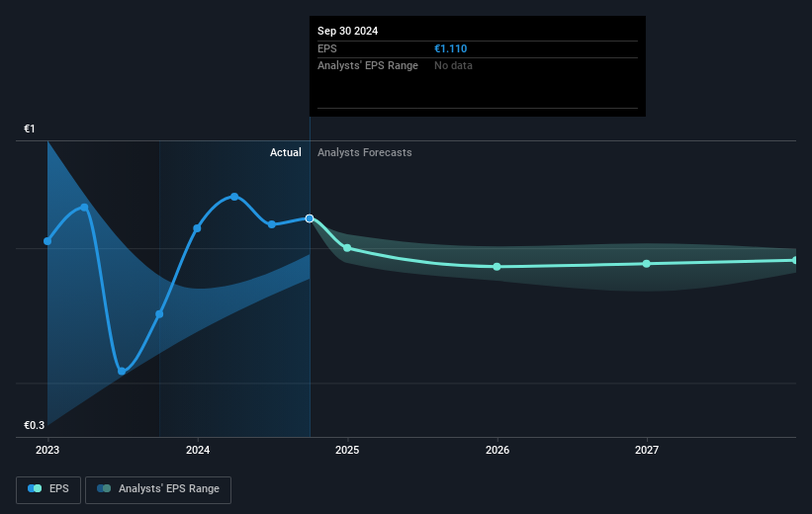Click the mid-2023 lowest EPS data point

point(122,371)
